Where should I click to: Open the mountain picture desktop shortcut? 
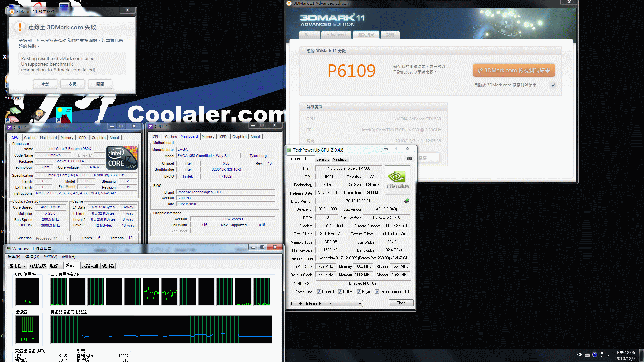(x=64, y=115)
